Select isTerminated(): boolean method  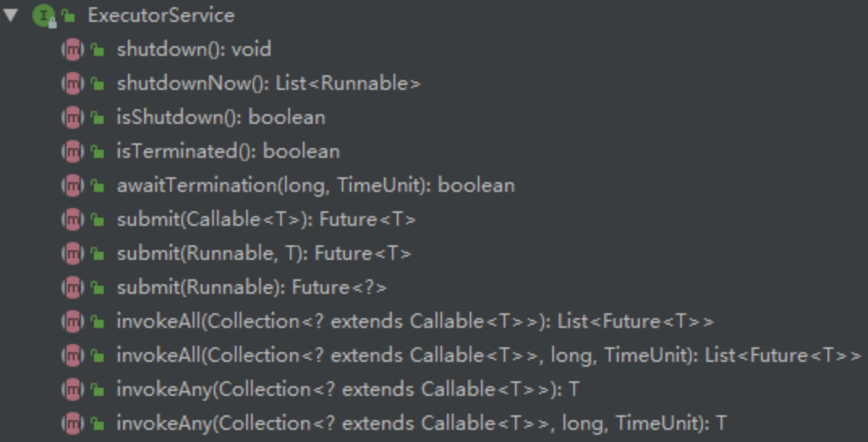click(228, 151)
